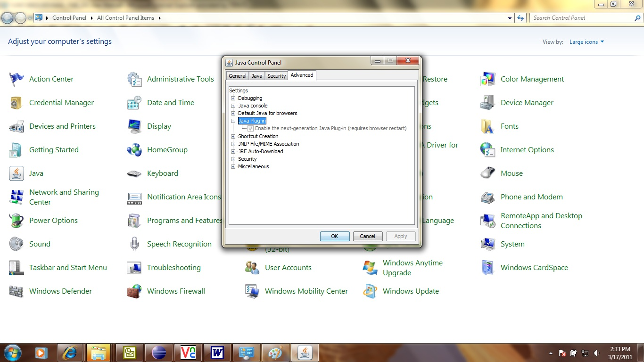
Task: Click OK in Java Control Panel
Action: pyautogui.click(x=335, y=236)
